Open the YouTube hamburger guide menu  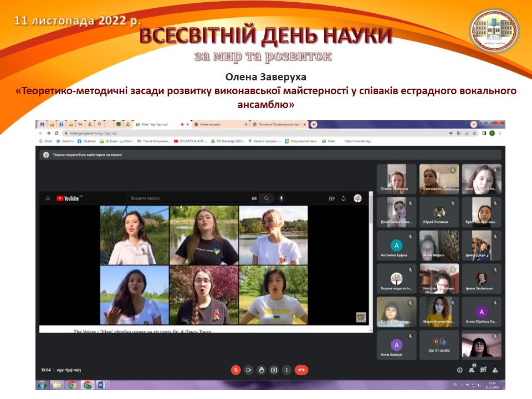(48, 198)
